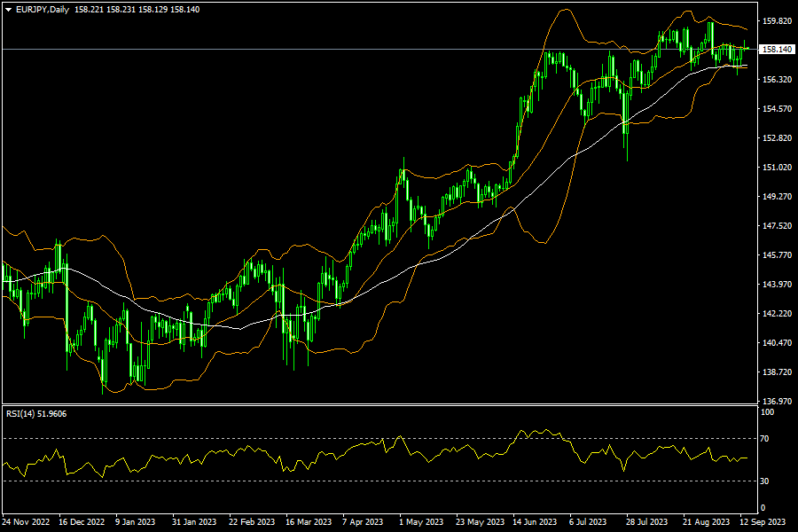Image resolution: width=798 pixels, height=532 pixels.
Task: Click the 145.770 price axis label
Action: (x=778, y=254)
